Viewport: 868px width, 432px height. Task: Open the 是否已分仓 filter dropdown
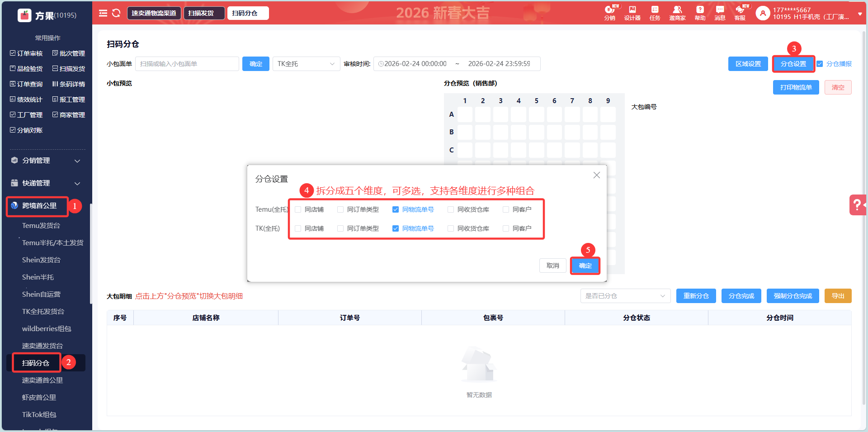coord(625,296)
